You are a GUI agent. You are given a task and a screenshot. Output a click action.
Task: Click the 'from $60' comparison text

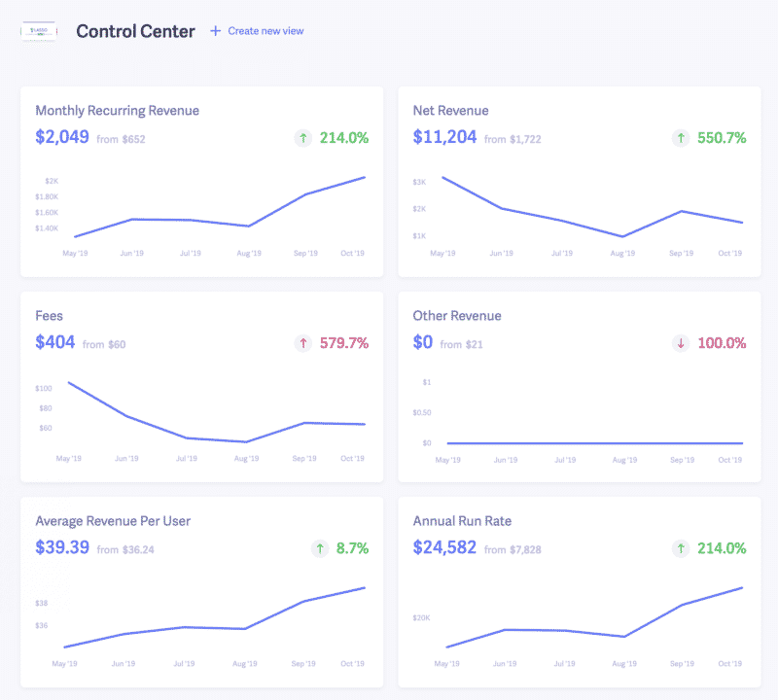click(x=104, y=345)
